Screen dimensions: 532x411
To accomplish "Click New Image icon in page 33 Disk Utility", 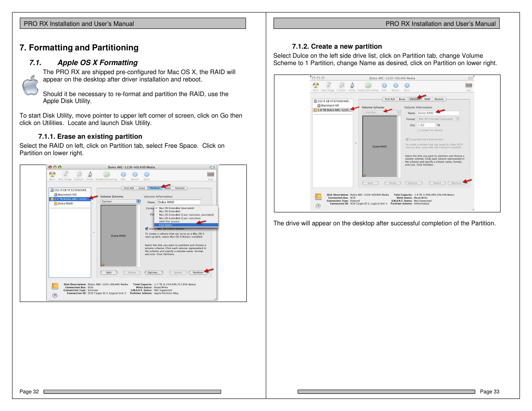I will 328,85.
